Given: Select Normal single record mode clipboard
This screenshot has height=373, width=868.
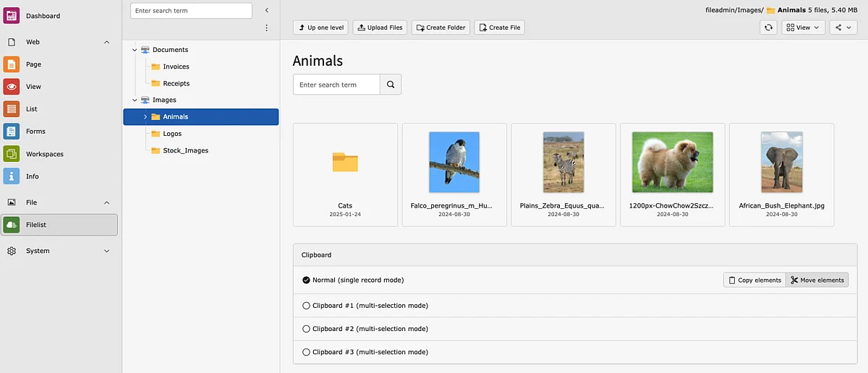Looking at the screenshot, I should pyautogui.click(x=306, y=280).
